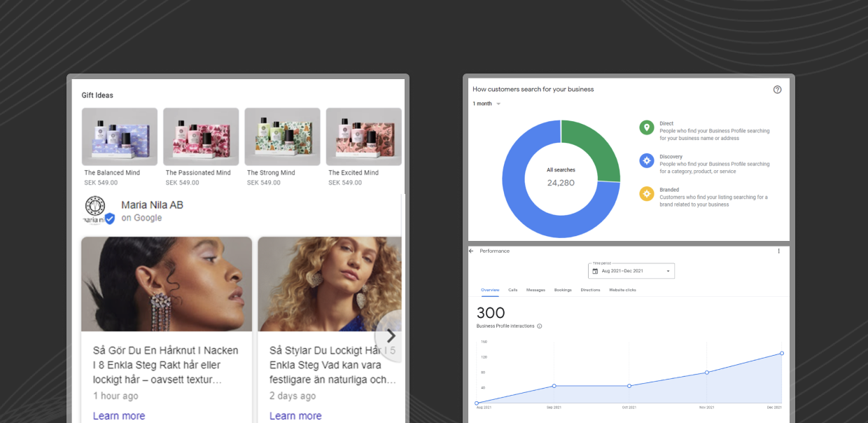The width and height of the screenshot is (868, 423).
Task: Select The Balanced Mind product thumbnail
Action: click(119, 137)
